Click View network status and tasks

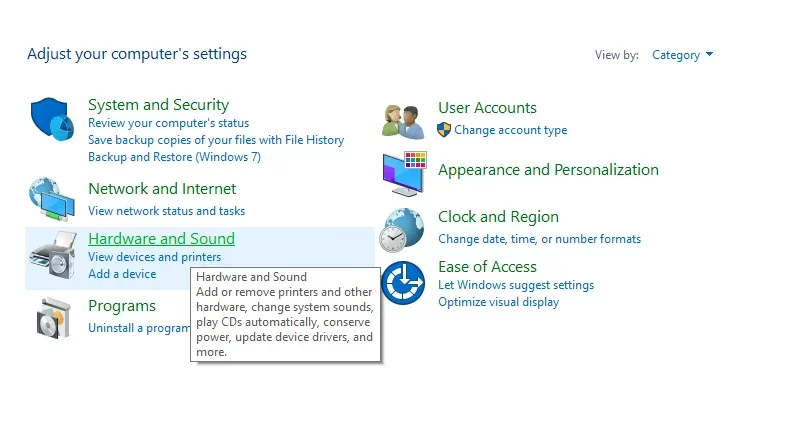click(x=166, y=211)
